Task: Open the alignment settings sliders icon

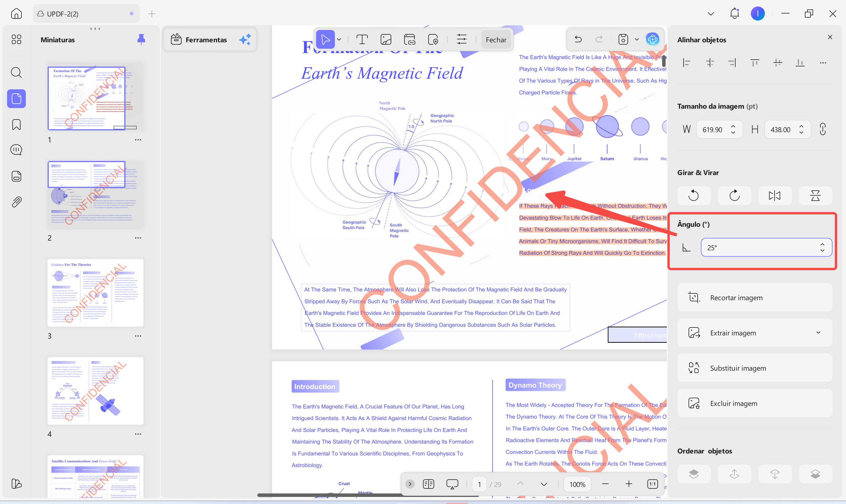Action: coord(461,39)
